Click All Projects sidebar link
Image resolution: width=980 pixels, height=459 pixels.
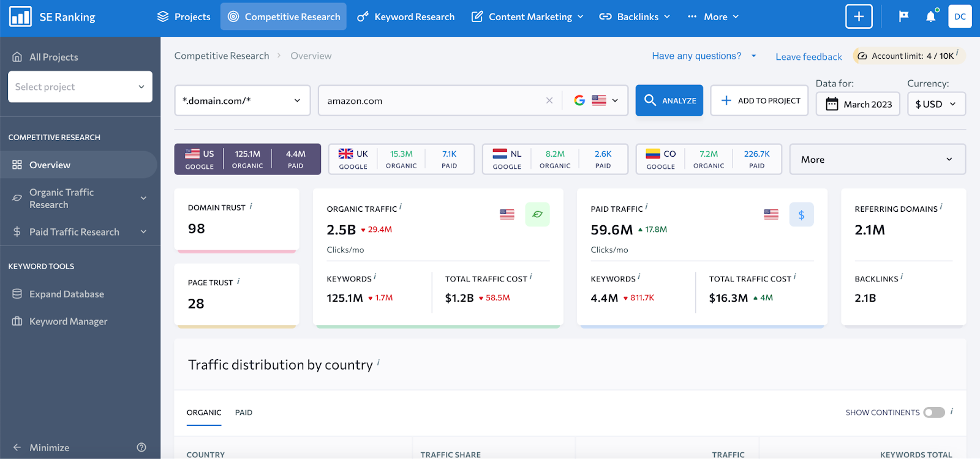[54, 57]
